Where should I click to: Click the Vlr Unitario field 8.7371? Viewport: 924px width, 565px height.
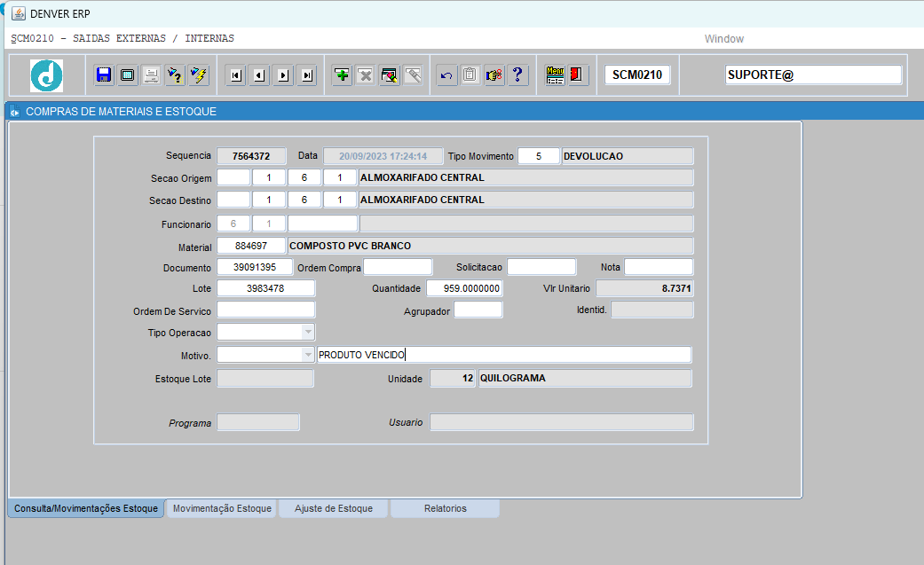pyautogui.click(x=644, y=288)
